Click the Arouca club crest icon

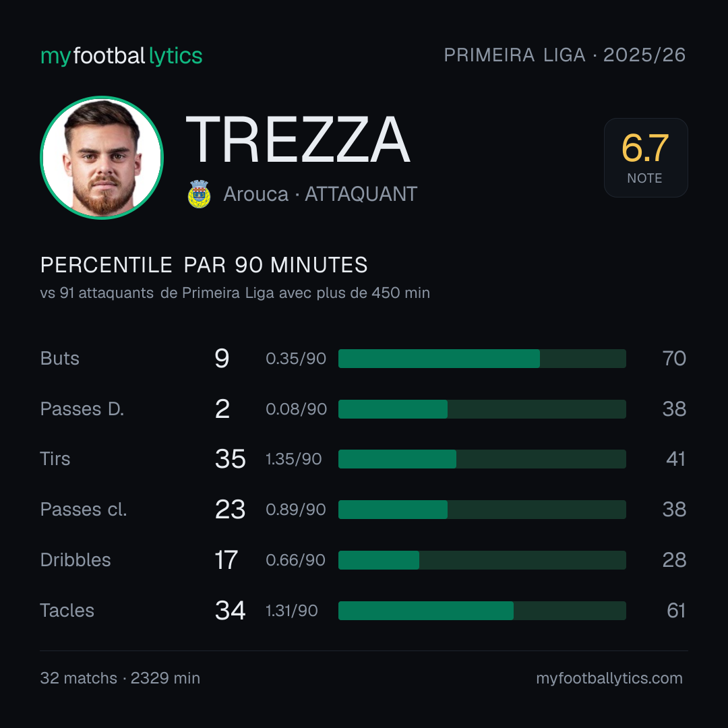coord(199,194)
